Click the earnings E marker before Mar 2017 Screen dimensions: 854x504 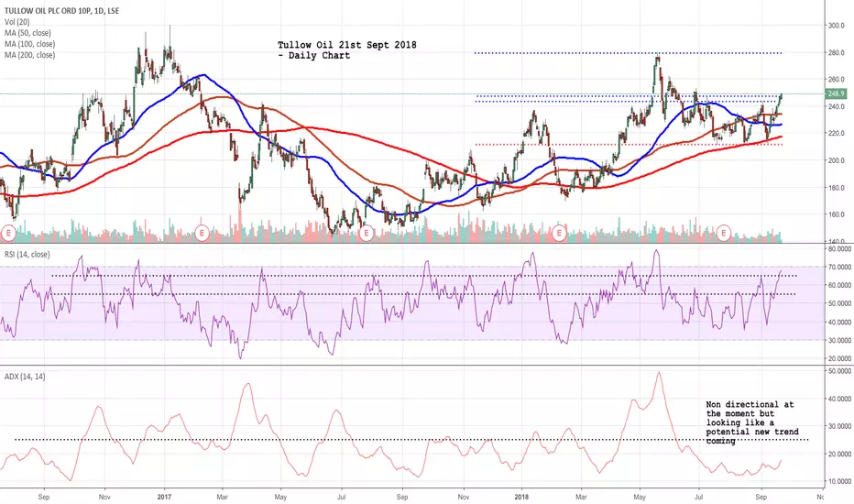tap(203, 233)
